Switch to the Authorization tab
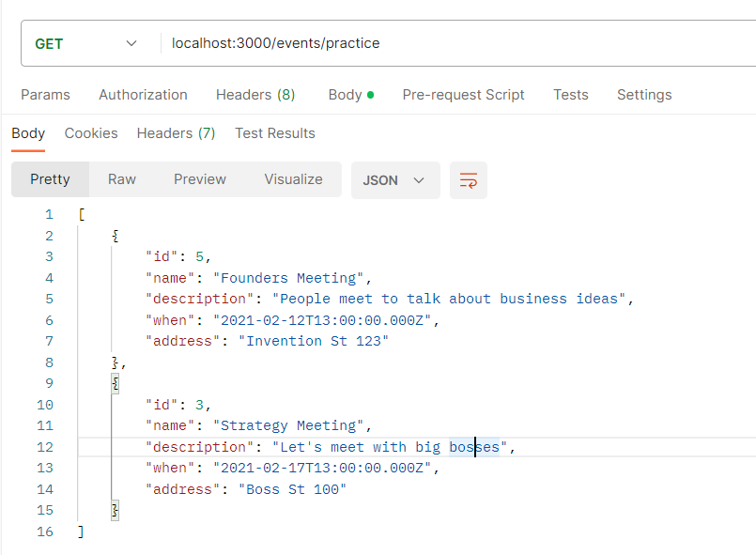 click(x=143, y=95)
